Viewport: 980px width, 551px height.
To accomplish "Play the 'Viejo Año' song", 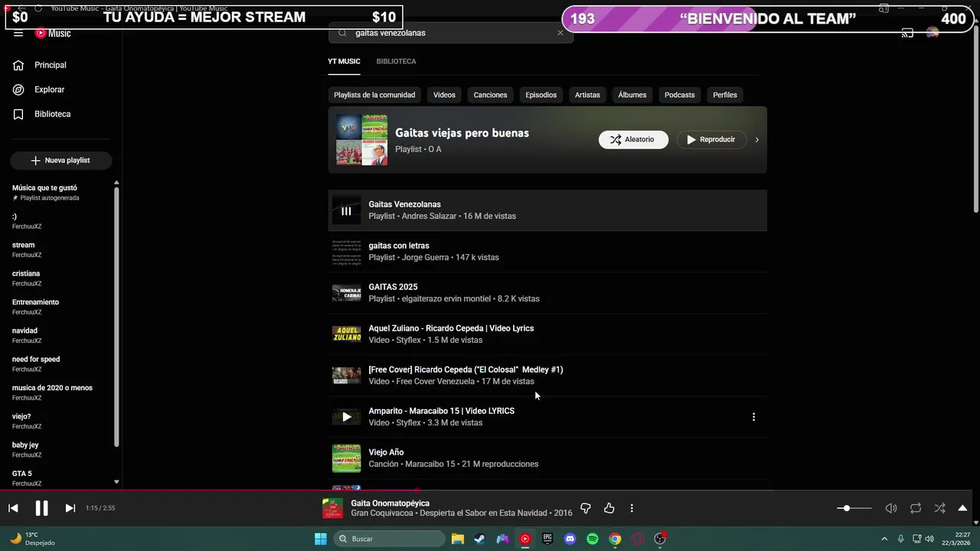I will 346,458.
